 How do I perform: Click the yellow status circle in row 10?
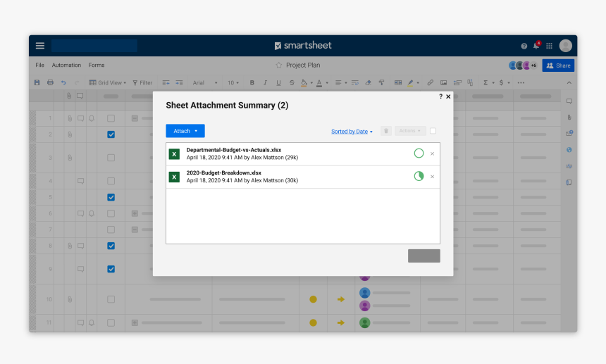(x=313, y=299)
